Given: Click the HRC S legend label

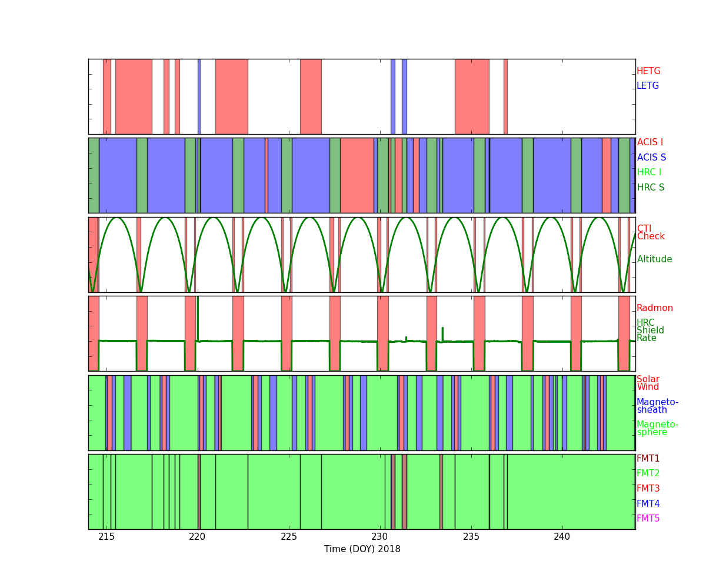Looking at the screenshot, I should click(650, 188).
